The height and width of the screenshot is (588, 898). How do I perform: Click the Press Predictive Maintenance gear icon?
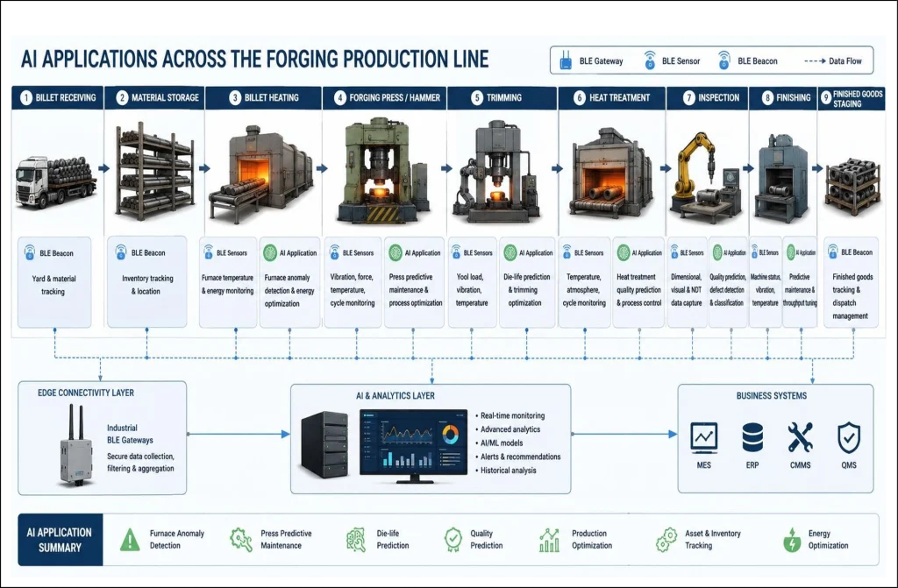click(x=241, y=539)
